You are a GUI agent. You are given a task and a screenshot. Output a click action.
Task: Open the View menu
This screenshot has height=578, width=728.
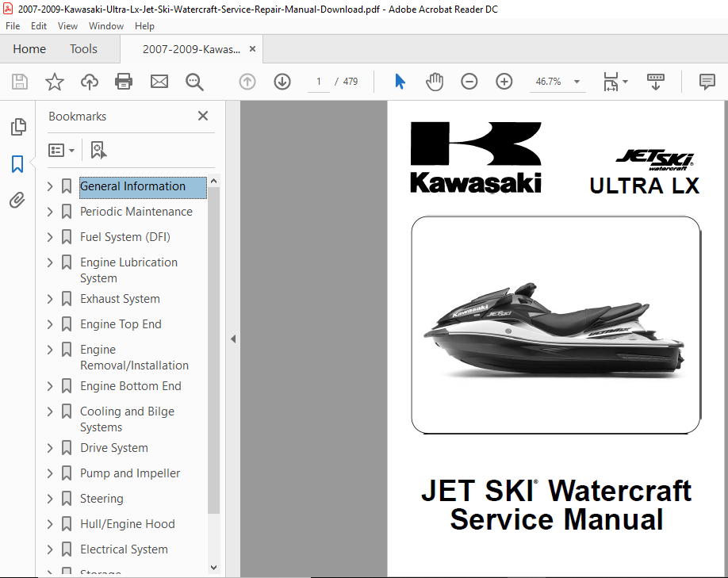67,26
